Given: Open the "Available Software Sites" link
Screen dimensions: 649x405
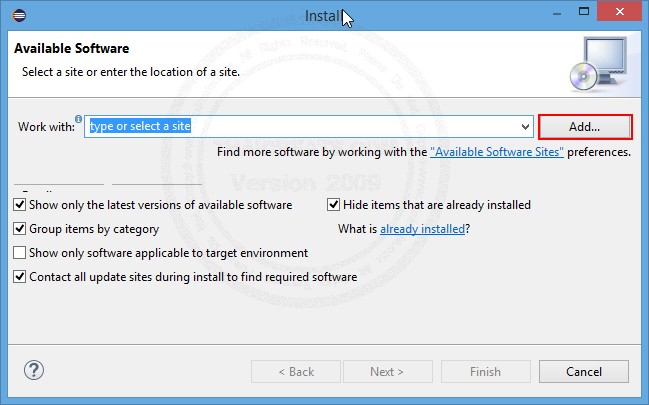Looking at the screenshot, I should point(497,152).
